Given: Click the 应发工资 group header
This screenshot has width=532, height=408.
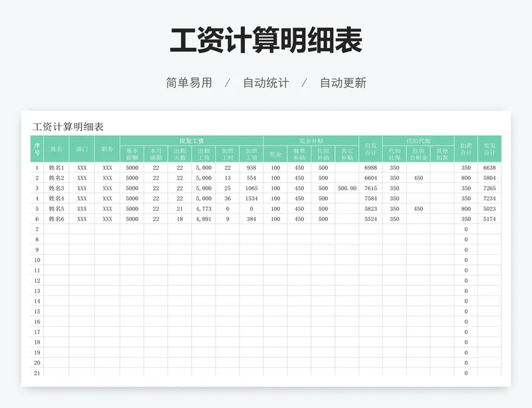Looking at the screenshot, I should [192, 140].
